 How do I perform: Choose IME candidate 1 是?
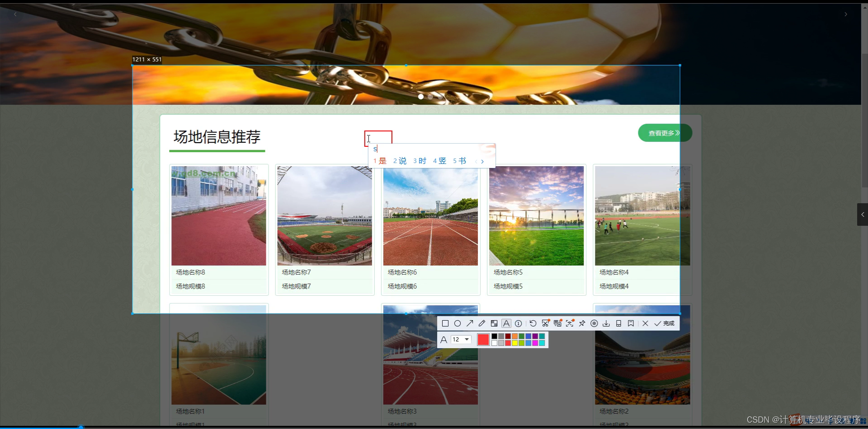tap(380, 161)
